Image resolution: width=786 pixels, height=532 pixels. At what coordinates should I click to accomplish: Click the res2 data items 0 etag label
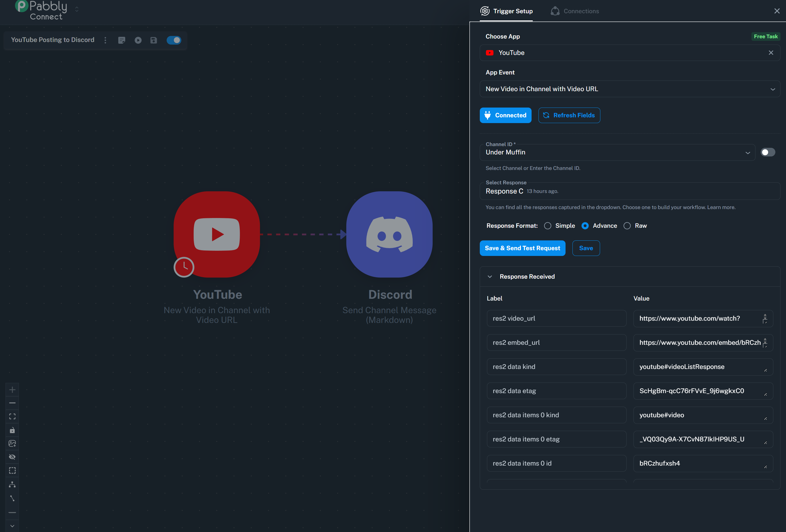pos(556,439)
